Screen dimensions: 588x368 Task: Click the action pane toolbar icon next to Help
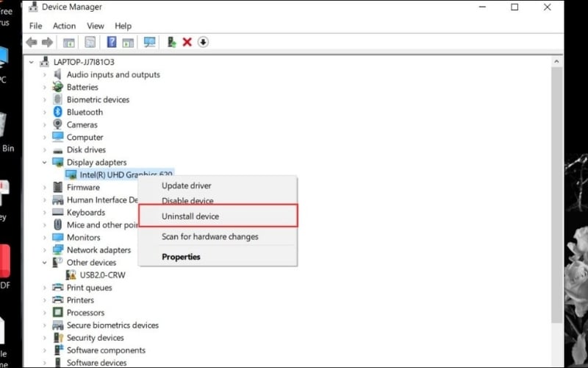(128, 43)
